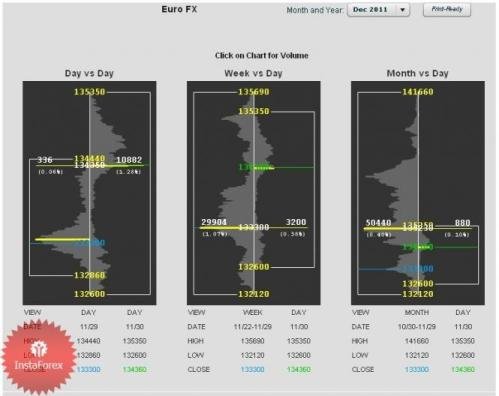
Task: Click the 132120 low label in Week chart
Action: coord(254,294)
